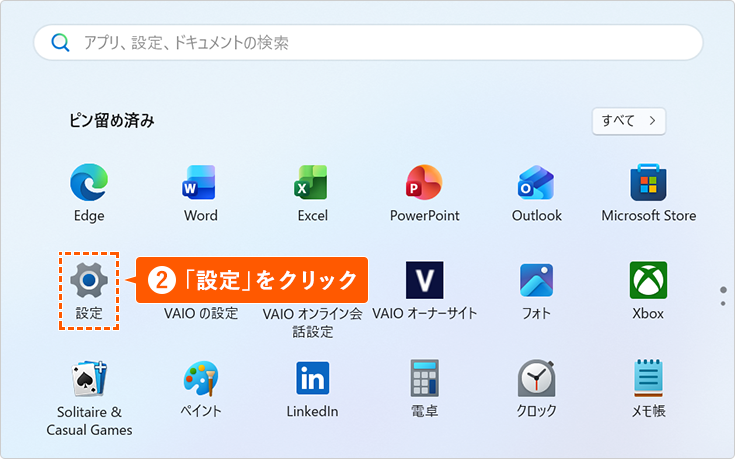This screenshot has width=735, height=459.
Task: Launch LinkedIn from pinned apps
Action: coord(312,380)
